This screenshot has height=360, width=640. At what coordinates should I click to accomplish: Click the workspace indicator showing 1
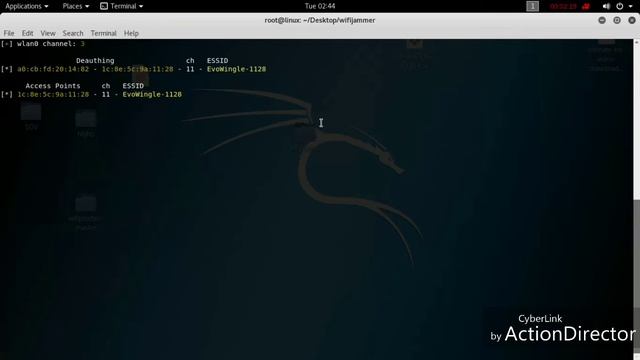click(532, 6)
